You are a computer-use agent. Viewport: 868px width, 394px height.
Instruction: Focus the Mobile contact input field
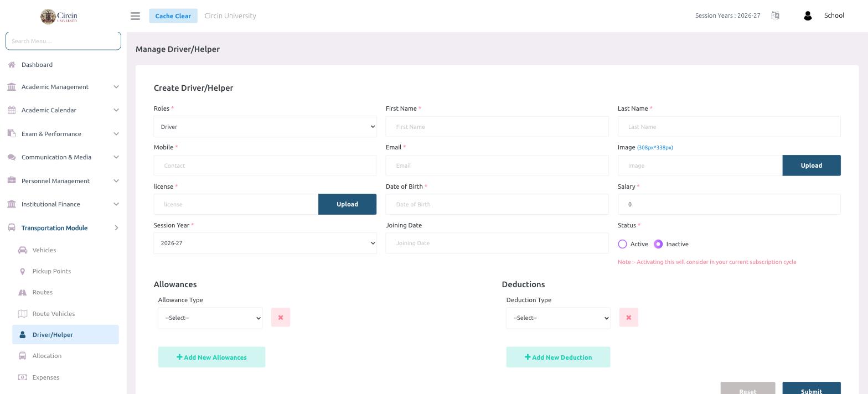pyautogui.click(x=265, y=165)
